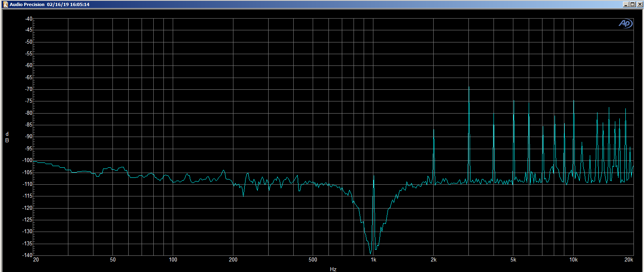Image resolution: width=644 pixels, height=272 pixels.
Task: Click the '-85' y-axis value
Action: (28, 125)
